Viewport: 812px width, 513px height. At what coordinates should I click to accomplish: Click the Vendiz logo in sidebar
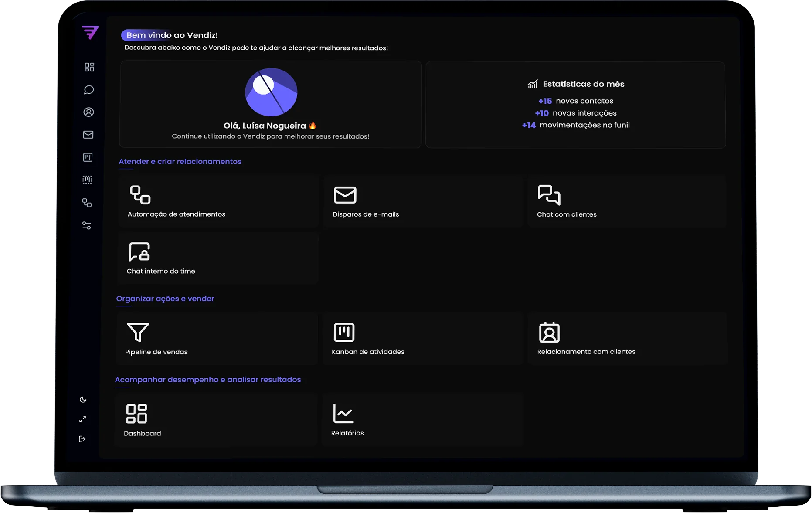click(x=90, y=32)
